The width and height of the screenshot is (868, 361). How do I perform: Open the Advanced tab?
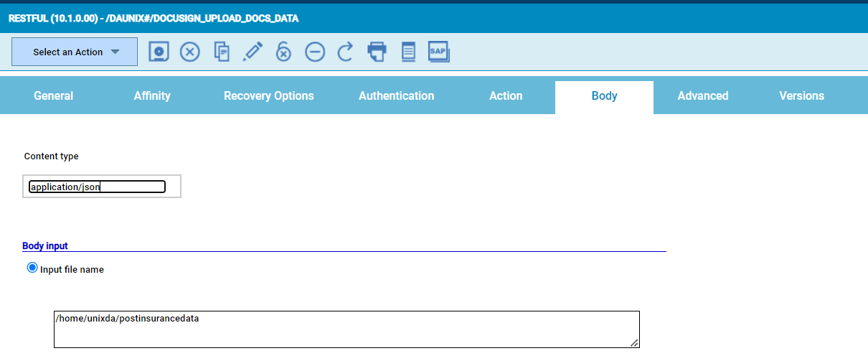[x=703, y=95]
